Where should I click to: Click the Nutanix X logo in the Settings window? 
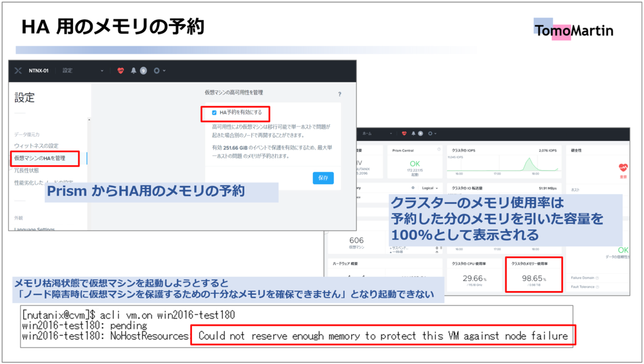[18, 70]
